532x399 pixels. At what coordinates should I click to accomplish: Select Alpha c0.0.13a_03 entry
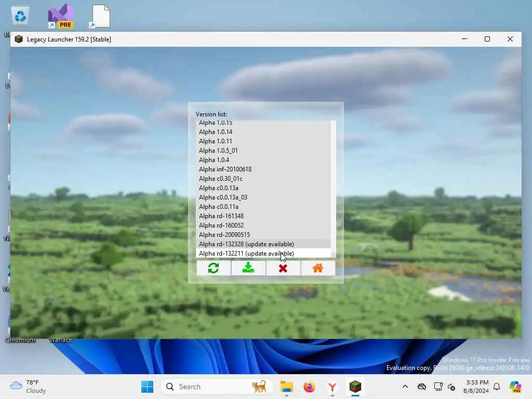pos(263,197)
